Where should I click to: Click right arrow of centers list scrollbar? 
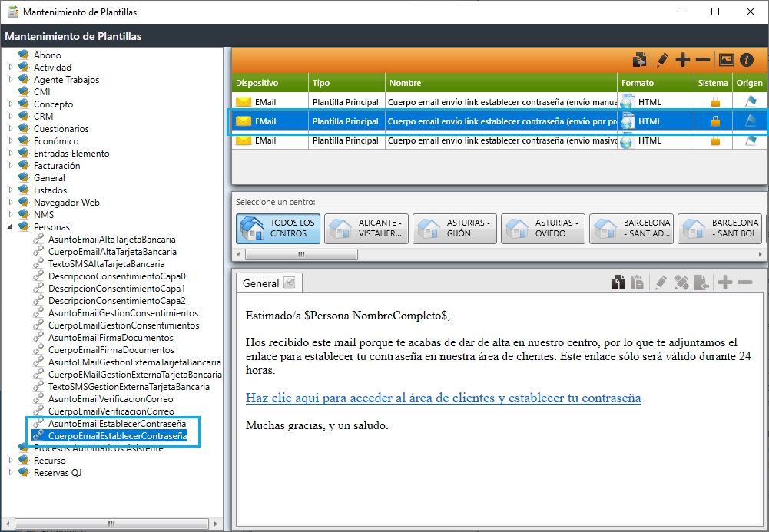[x=761, y=254]
